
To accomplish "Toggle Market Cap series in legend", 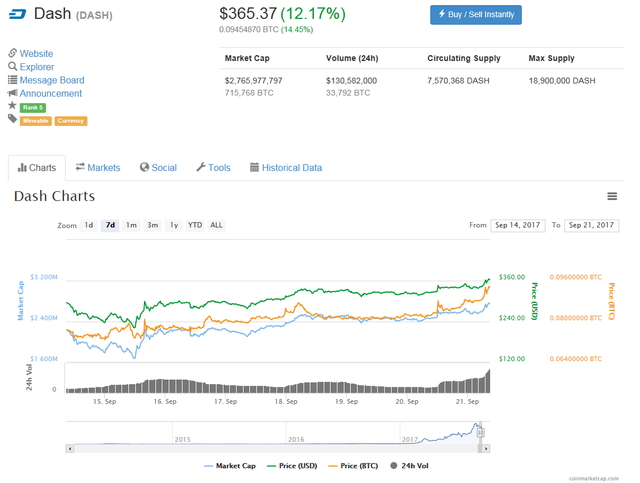I will pyautogui.click(x=230, y=466).
